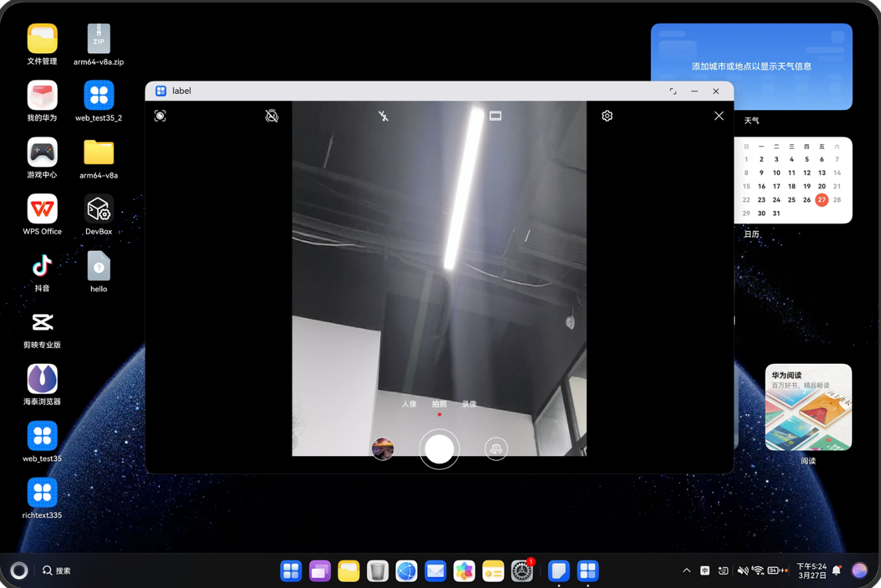Switch to 人像 portrait mode
Image resolution: width=881 pixels, height=588 pixels.
pyautogui.click(x=409, y=404)
